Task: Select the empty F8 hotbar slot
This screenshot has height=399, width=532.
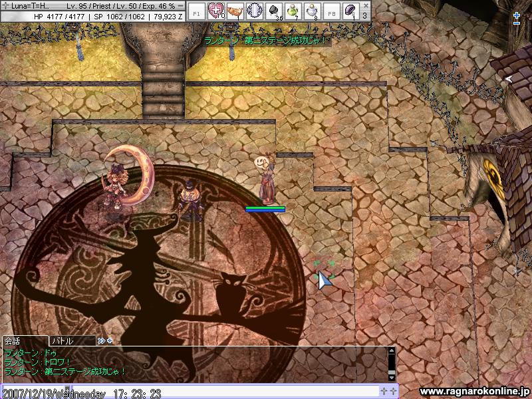Action: click(x=331, y=13)
